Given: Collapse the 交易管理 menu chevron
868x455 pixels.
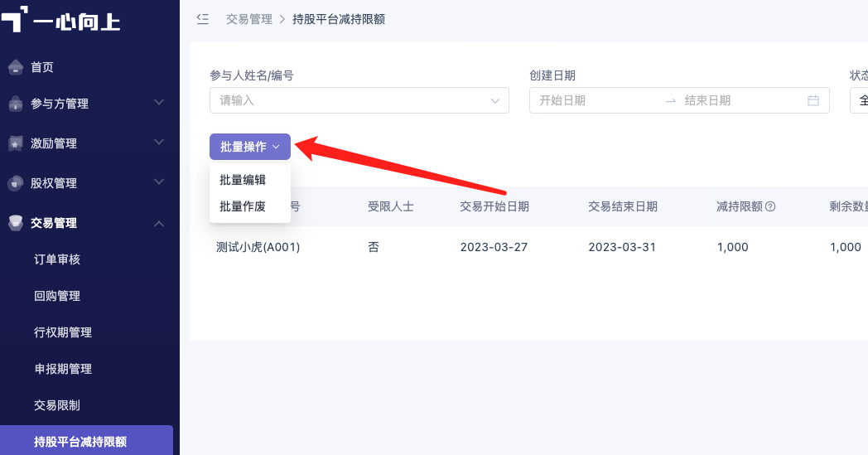Looking at the screenshot, I should click(x=159, y=223).
